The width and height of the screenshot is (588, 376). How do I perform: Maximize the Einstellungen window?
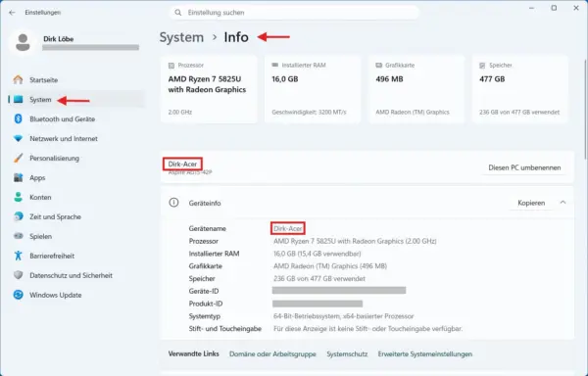pyautogui.click(x=554, y=8)
